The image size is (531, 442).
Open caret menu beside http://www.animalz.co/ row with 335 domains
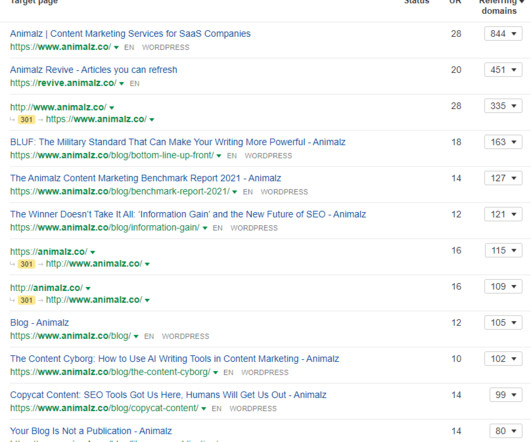[112, 108]
